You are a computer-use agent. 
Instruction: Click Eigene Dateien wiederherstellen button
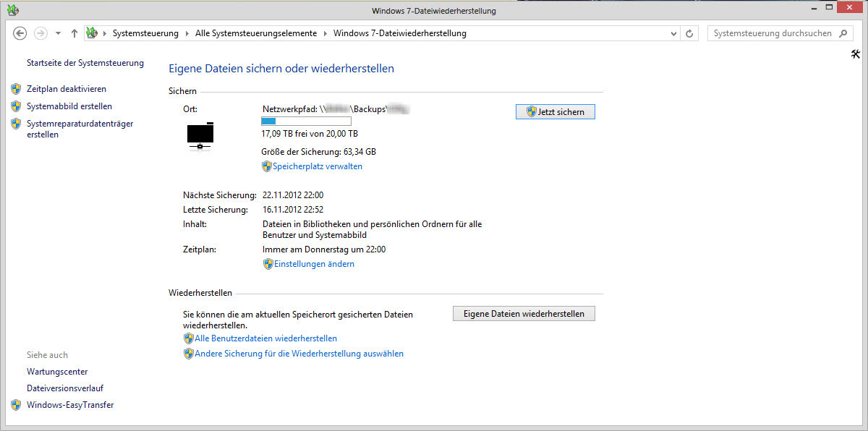[524, 313]
